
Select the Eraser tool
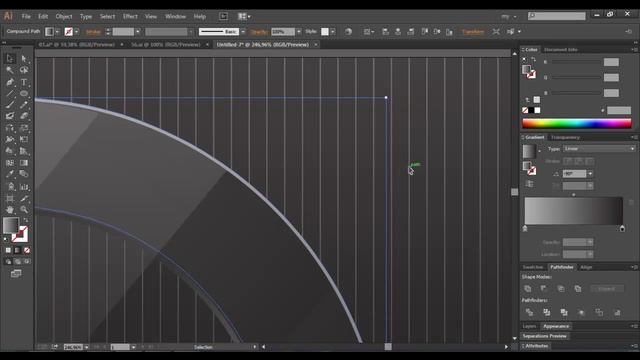click(x=24, y=116)
